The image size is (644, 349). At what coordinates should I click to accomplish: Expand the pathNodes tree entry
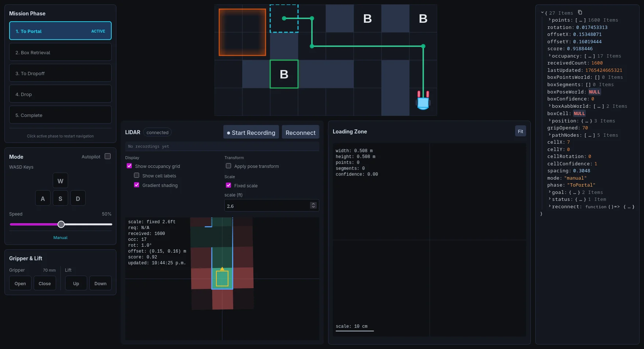tap(550, 135)
